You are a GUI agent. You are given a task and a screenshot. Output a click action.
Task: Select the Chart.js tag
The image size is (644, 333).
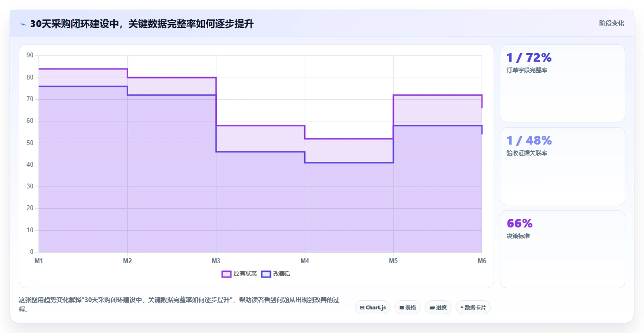[x=373, y=307]
